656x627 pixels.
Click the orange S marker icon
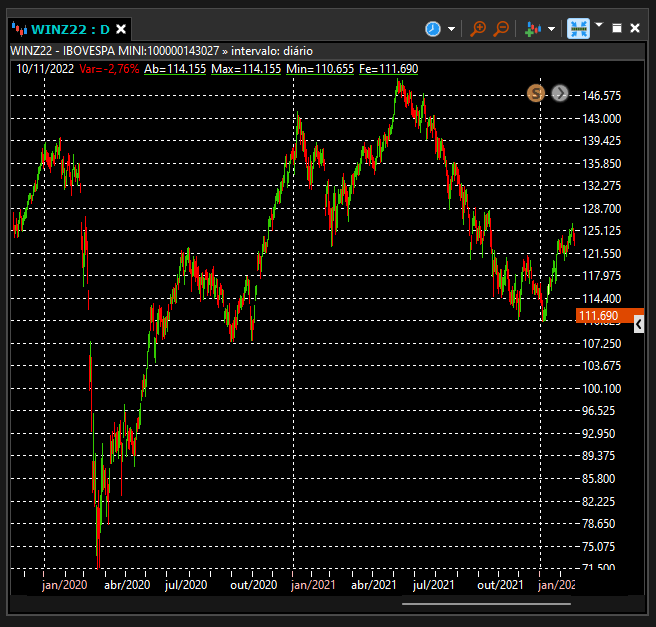(536, 93)
